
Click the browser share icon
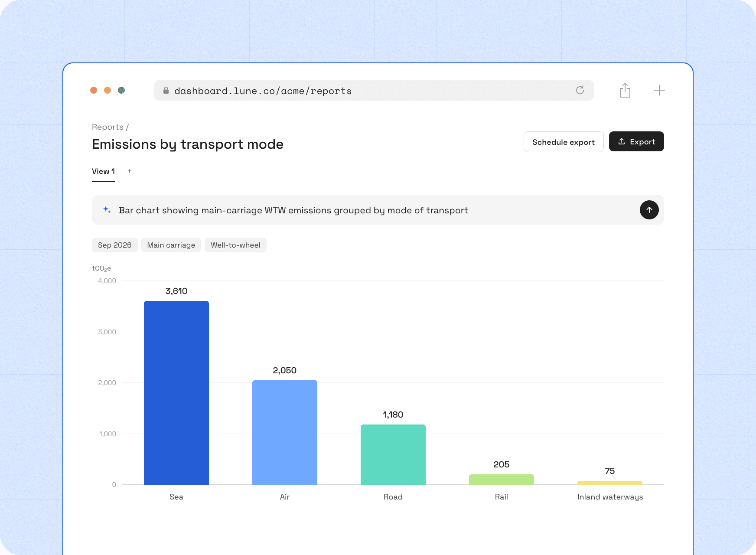tap(625, 90)
